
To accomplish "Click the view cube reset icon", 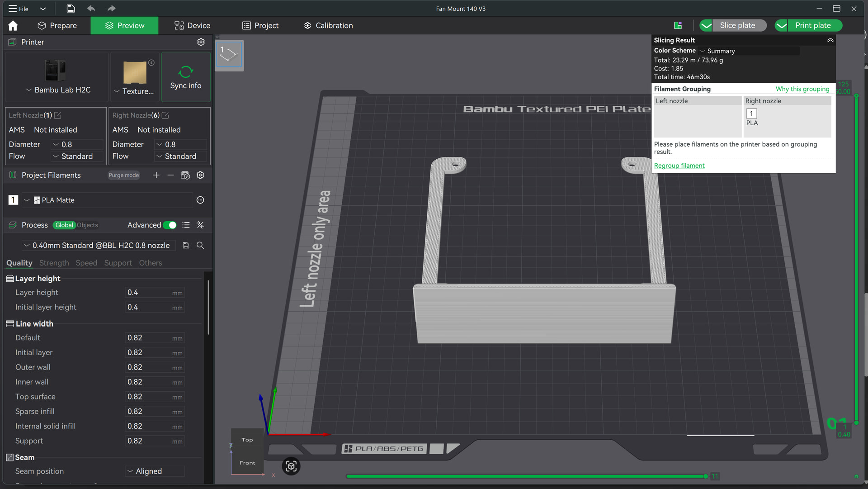I will (291, 466).
